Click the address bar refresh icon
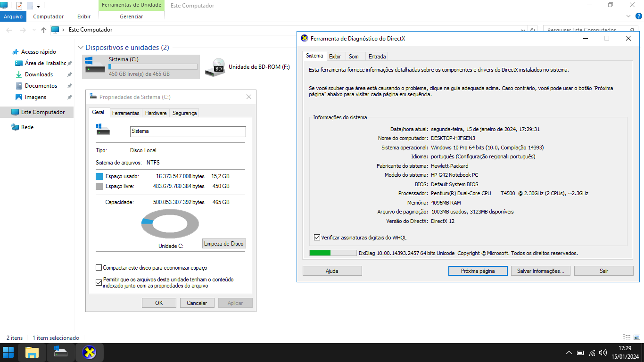This screenshot has width=644, height=362. coord(533,30)
